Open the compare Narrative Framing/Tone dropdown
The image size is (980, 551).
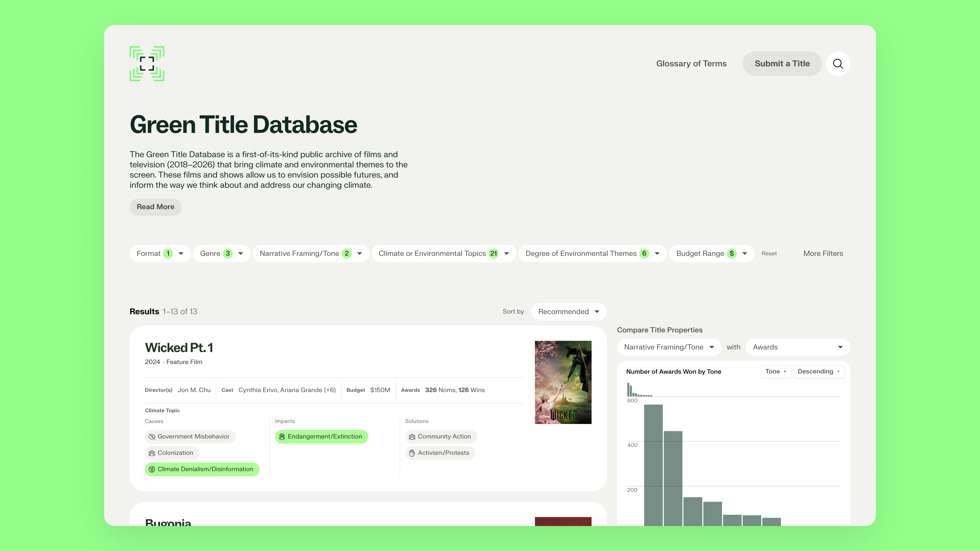pyautogui.click(x=669, y=347)
